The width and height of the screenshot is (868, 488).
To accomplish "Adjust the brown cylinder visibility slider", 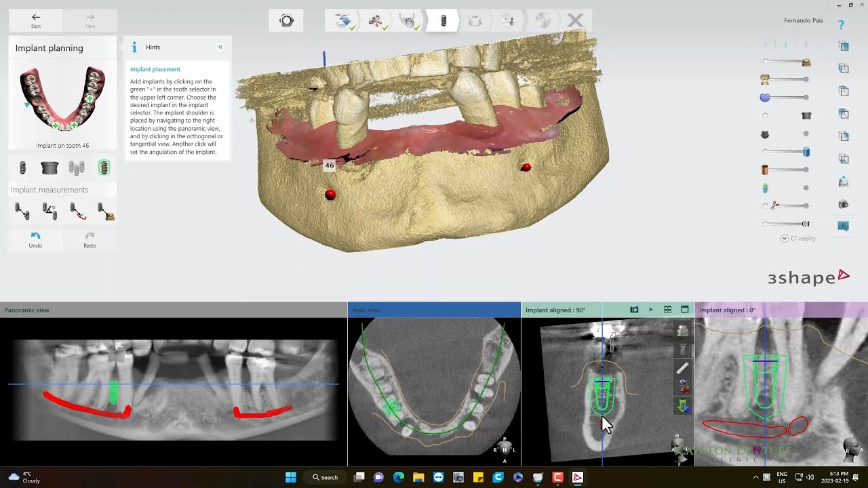I will 785,169.
